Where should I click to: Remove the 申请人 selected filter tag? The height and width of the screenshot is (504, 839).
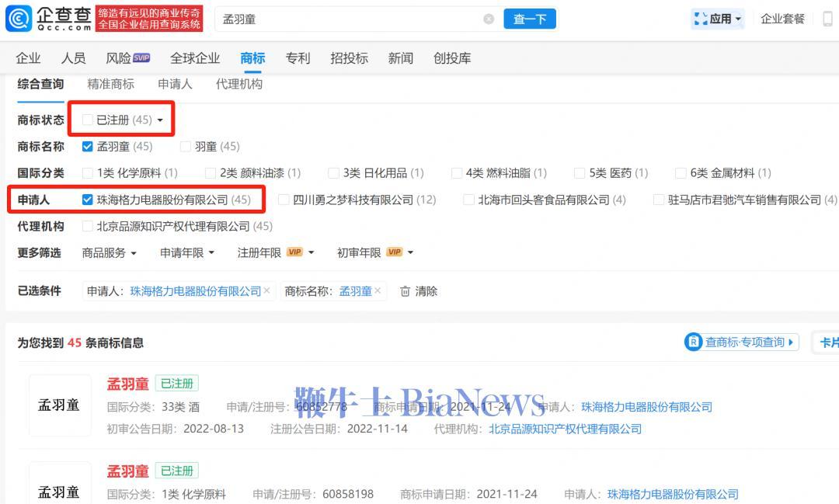[x=267, y=290]
